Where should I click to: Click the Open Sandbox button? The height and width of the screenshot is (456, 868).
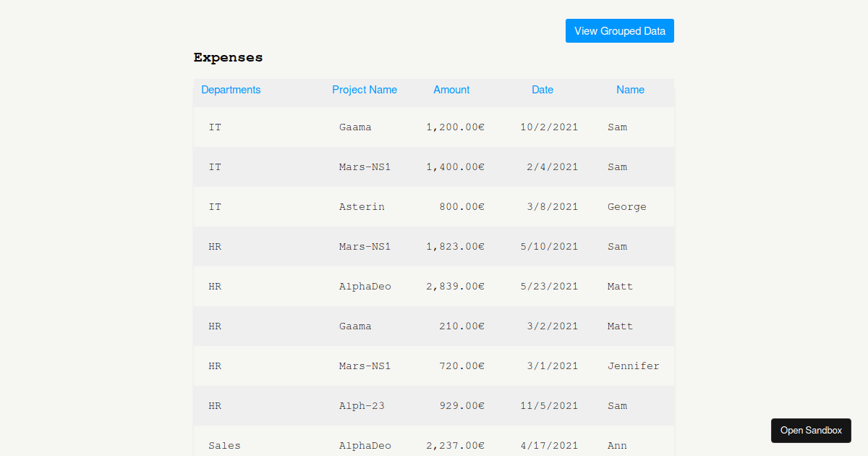pos(811,430)
